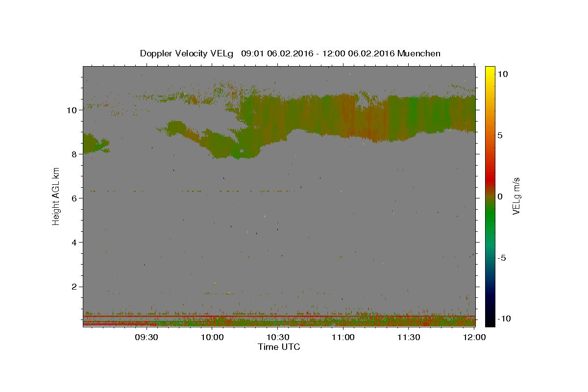Image resolution: width=588 pixels, height=392 pixels.
Task: Click the colorbar label VELg m/s
Action: (516, 196)
